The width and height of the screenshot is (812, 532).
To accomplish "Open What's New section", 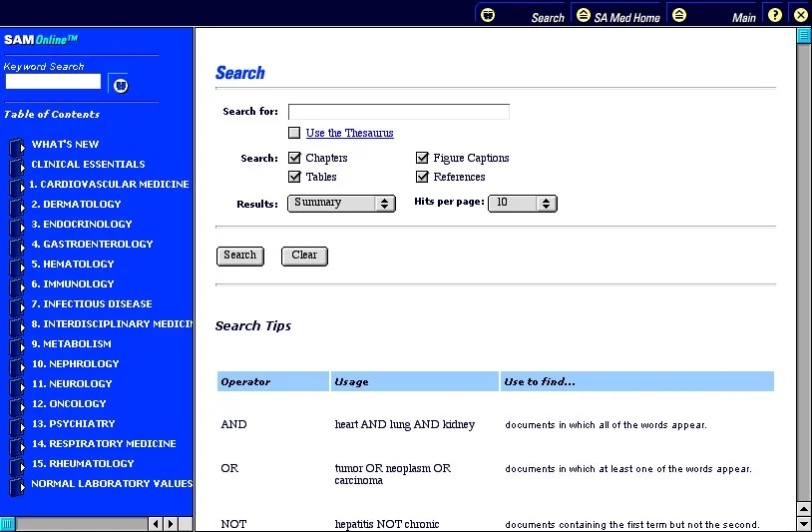I will tap(65, 144).
